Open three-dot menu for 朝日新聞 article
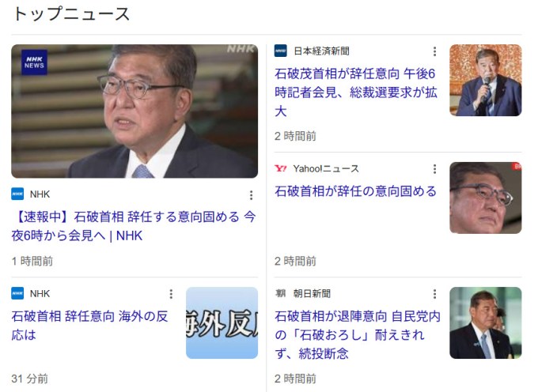The height and width of the screenshot is (392, 538). (434, 294)
